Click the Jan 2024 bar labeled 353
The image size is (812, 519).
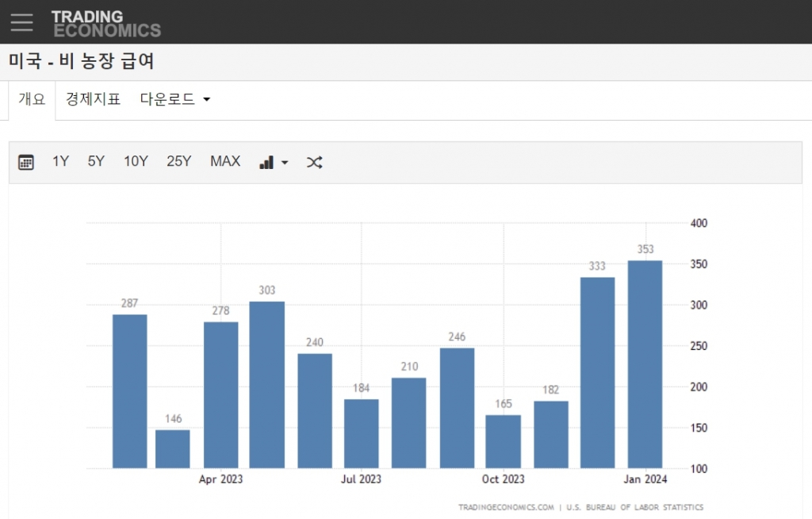(645, 364)
